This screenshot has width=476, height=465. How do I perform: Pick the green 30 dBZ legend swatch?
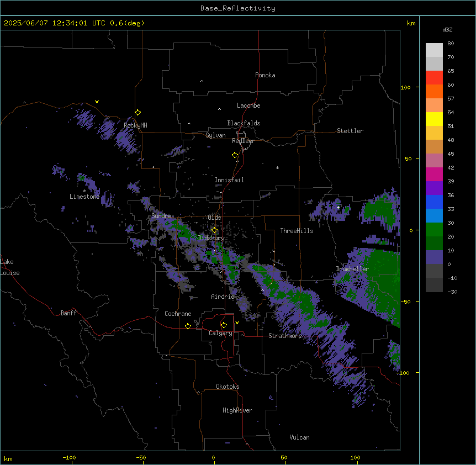pyautogui.click(x=434, y=230)
